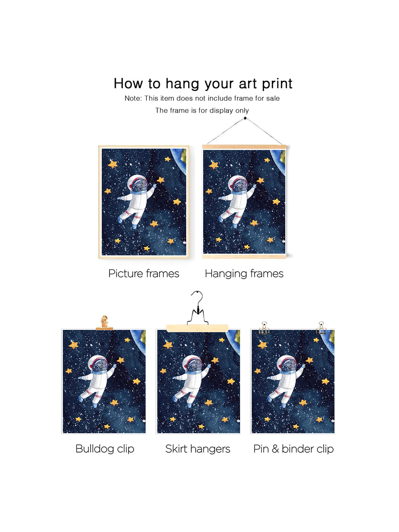Viewport: 399px width, 532px height.
Task: Click the wooden top bar of hanging frame
Action: coord(244,147)
